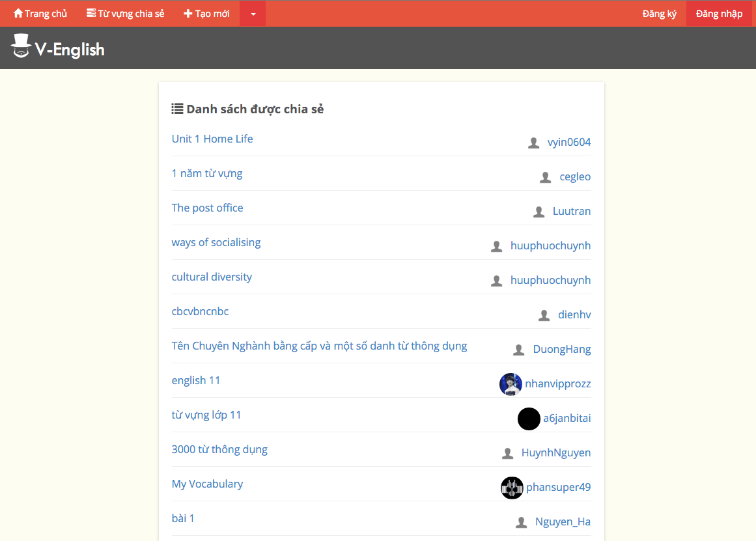The width and height of the screenshot is (756, 541).
Task: Click the user icon next to Luutran
Action: 539,212
